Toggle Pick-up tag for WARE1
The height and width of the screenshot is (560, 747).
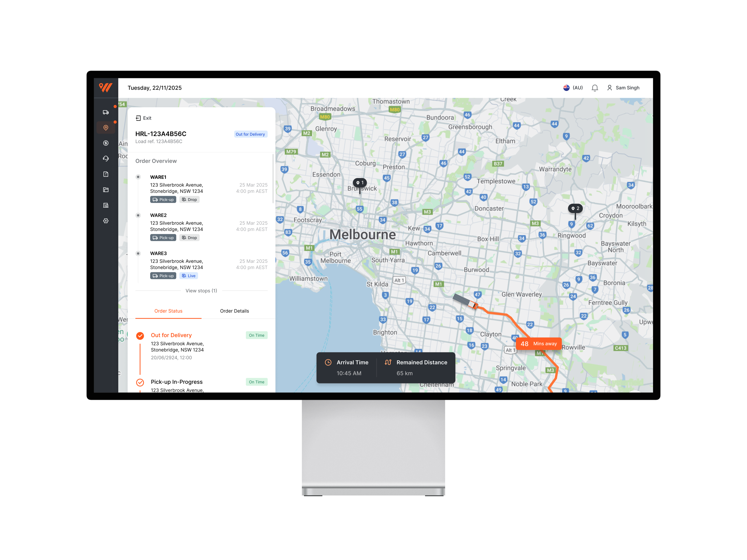[x=163, y=199]
